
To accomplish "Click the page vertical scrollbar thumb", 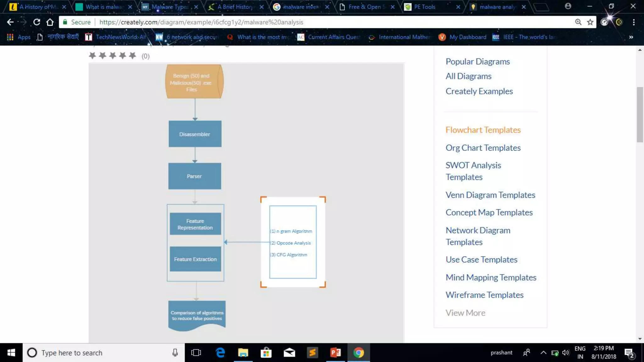I will (640, 115).
